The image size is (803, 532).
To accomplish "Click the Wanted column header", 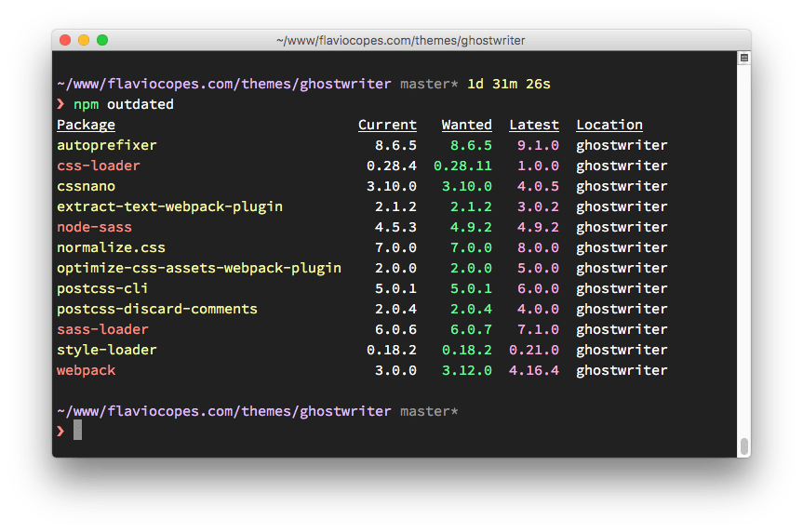I will (x=466, y=125).
